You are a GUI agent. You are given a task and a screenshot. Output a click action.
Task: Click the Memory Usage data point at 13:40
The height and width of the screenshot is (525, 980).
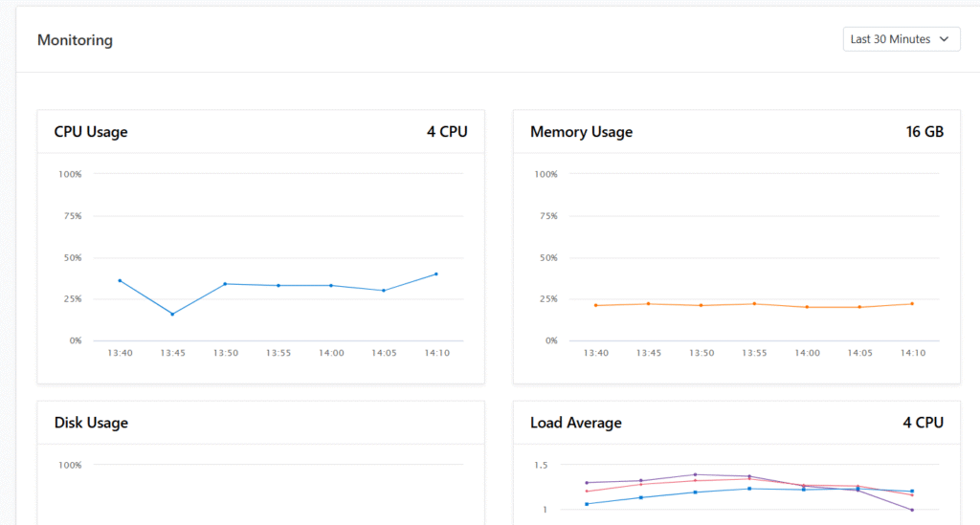(595, 305)
